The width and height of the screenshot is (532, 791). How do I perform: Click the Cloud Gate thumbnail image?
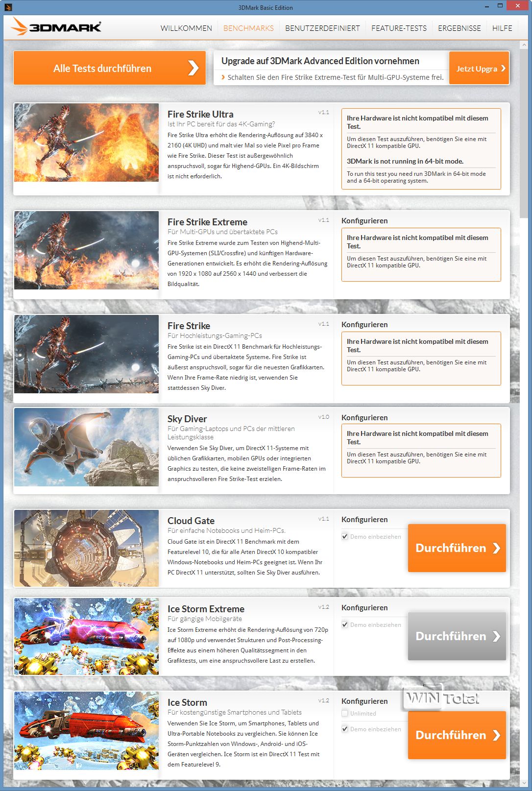pyautogui.click(x=86, y=548)
